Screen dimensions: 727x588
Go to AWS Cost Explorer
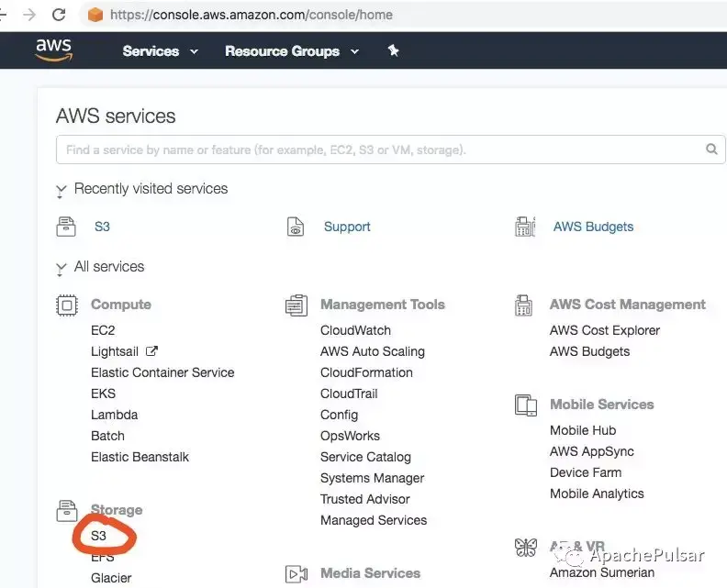[604, 330]
